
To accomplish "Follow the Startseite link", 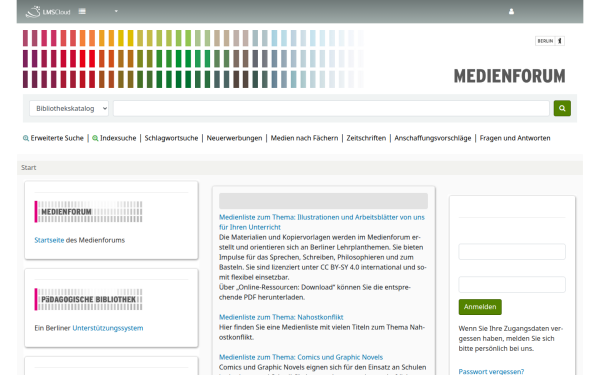I will pos(49,240).
